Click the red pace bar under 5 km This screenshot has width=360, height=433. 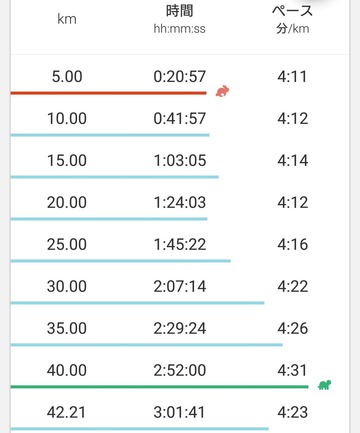coord(109,93)
